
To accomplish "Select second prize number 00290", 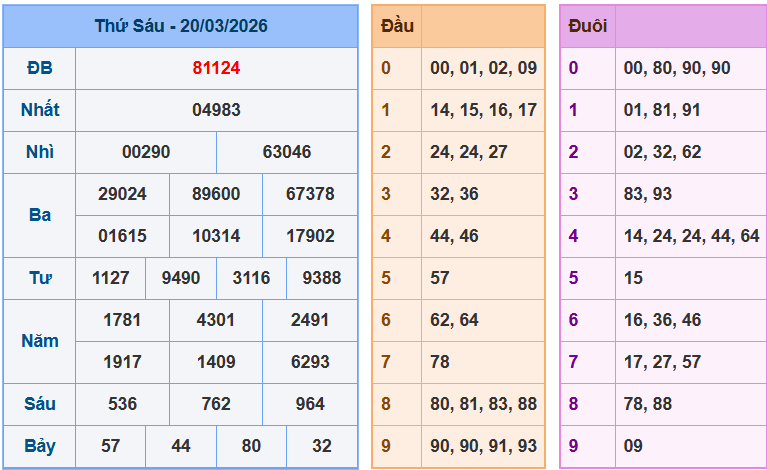I will [x=146, y=152].
